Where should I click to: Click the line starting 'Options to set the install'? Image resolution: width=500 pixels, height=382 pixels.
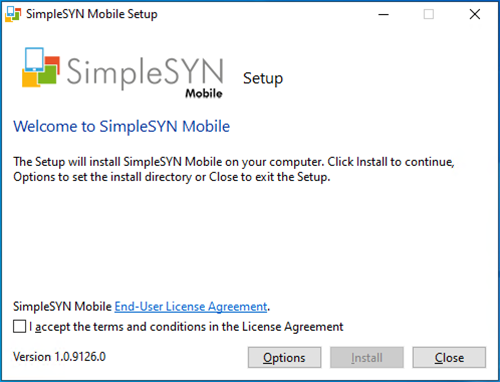coord(172,177)
